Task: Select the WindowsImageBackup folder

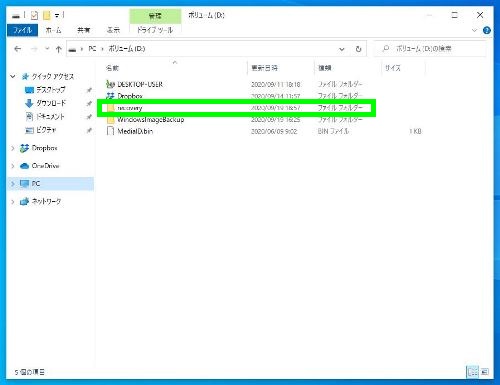Action: coord(150,120)
